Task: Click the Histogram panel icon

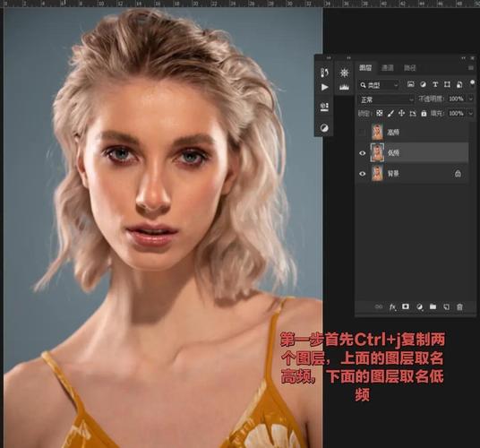Action: (x=345, y=88)
